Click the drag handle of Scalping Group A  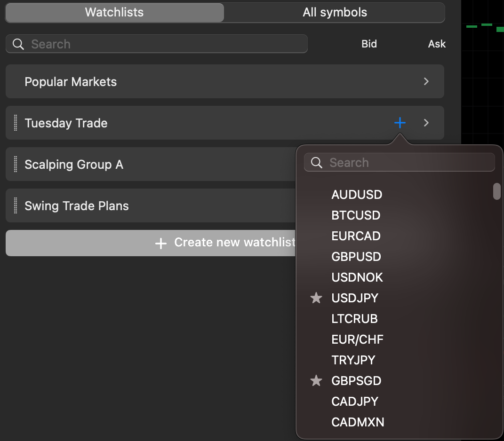[16, 164]
